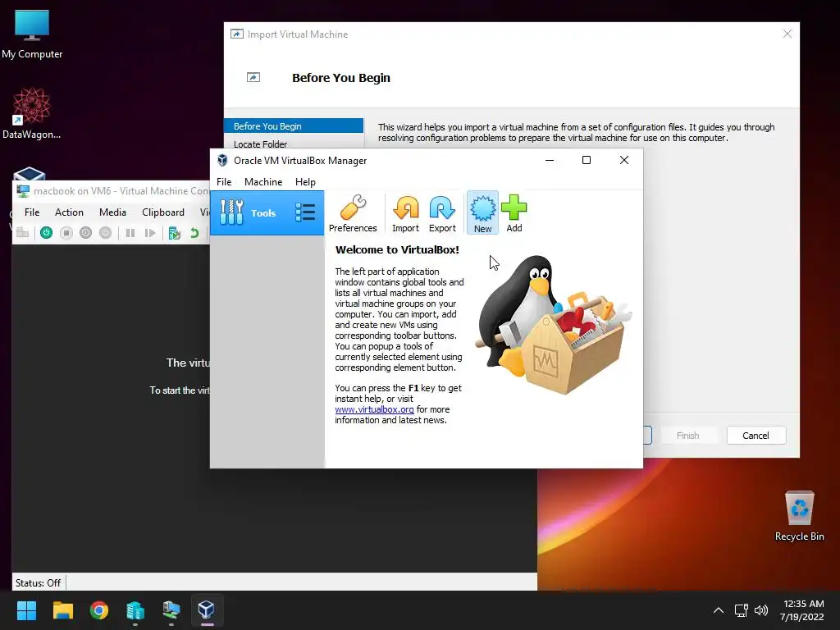Click the Checkpoint icon in Hyper-V toolbar

click(174, 232)
